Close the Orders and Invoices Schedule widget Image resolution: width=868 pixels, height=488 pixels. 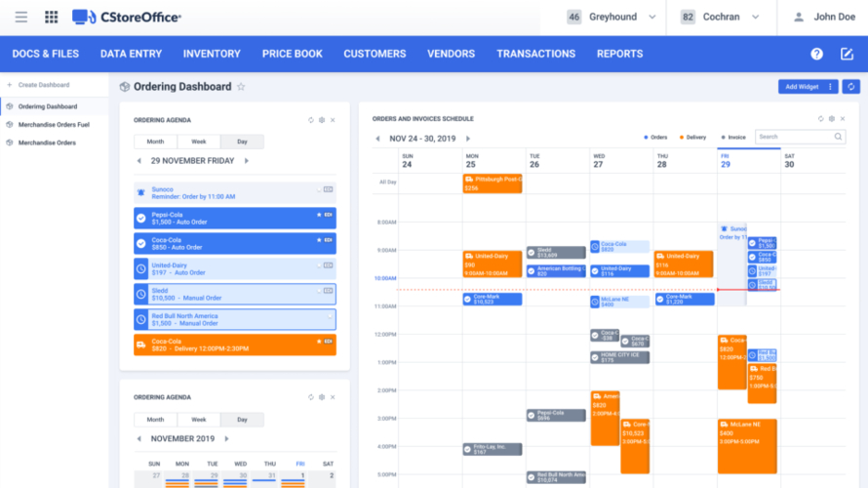[x=843, y=118]
